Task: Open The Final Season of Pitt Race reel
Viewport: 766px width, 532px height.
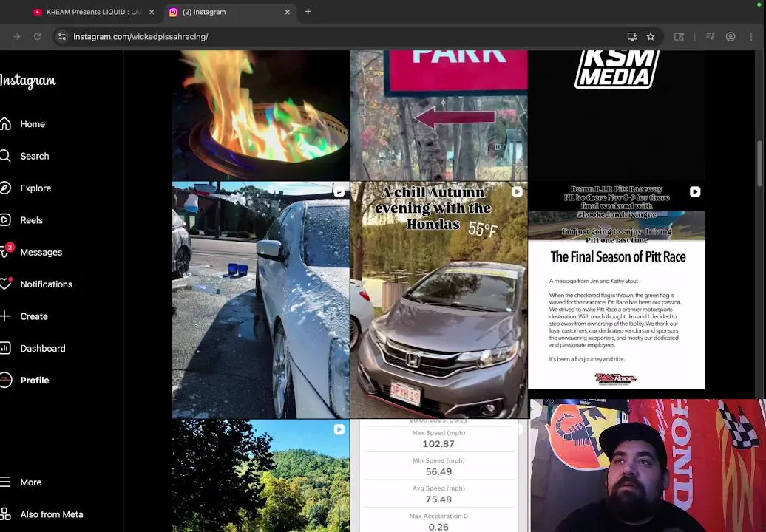Action: [617, 290]
